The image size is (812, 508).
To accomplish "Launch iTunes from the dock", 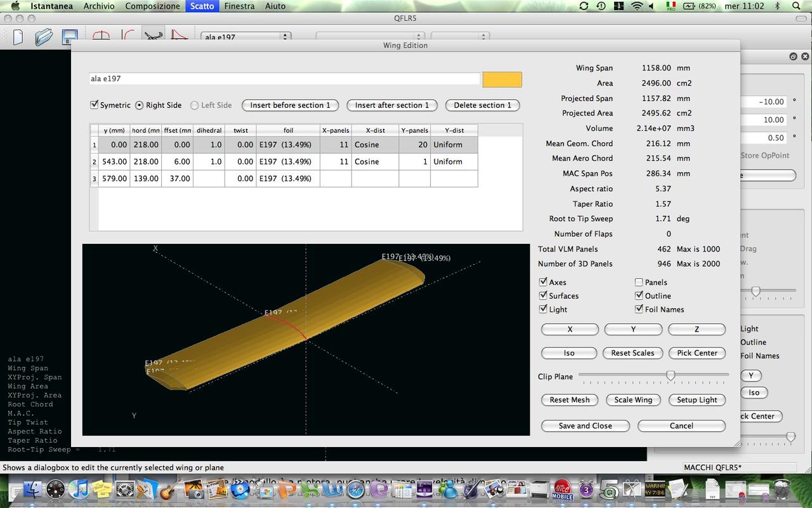I will 79,490.
